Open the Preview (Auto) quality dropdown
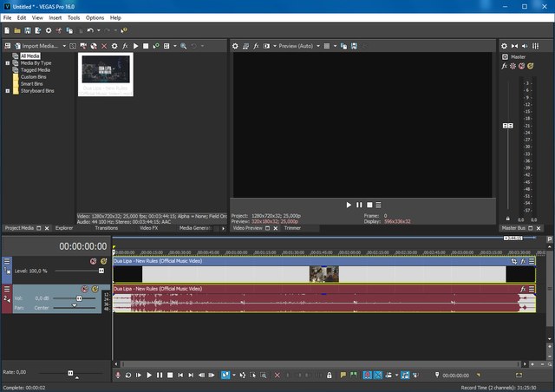Image resolution: width=555 pixels, height=392 pixels. click(298, 45)
